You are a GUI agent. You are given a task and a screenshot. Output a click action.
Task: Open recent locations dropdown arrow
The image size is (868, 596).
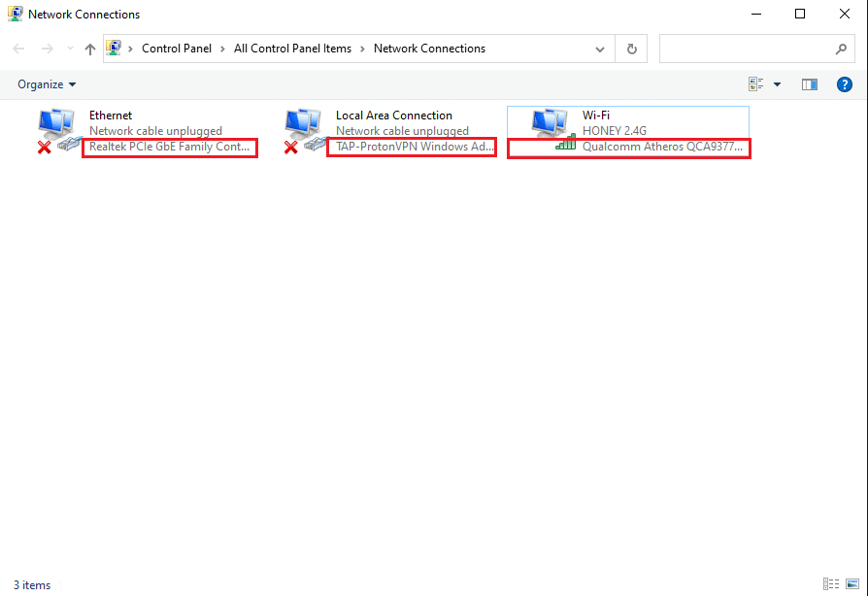click(x=70, y=49)
